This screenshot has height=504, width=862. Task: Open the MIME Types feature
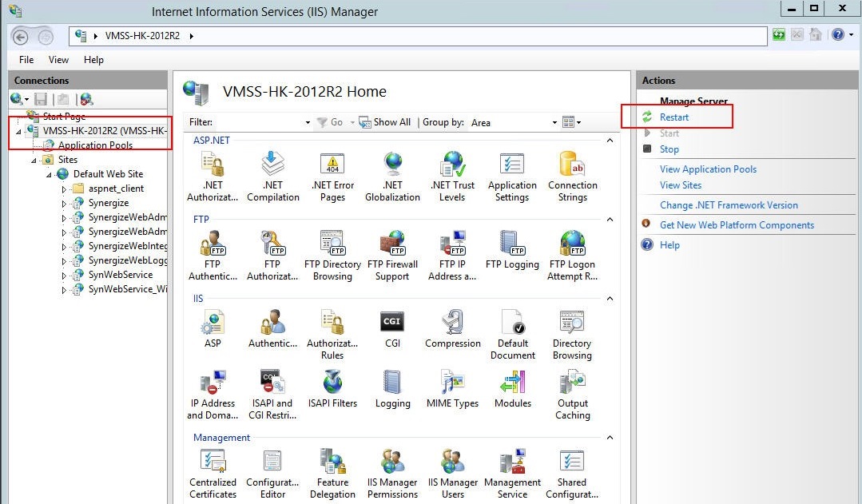pyautogui.click(x=452, y=388)
